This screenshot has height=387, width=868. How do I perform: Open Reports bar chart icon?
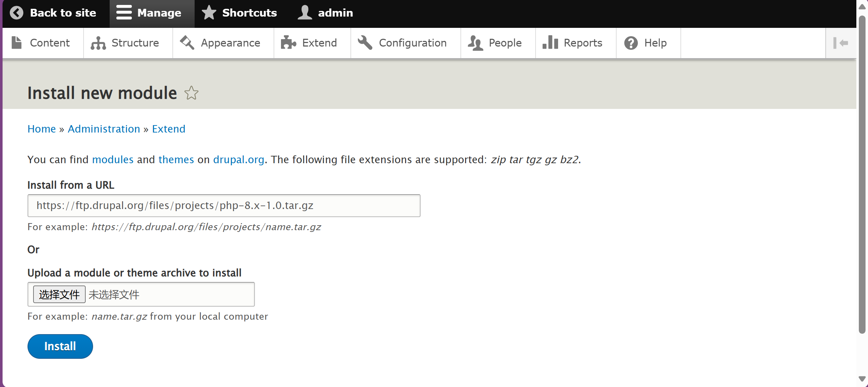550,43
